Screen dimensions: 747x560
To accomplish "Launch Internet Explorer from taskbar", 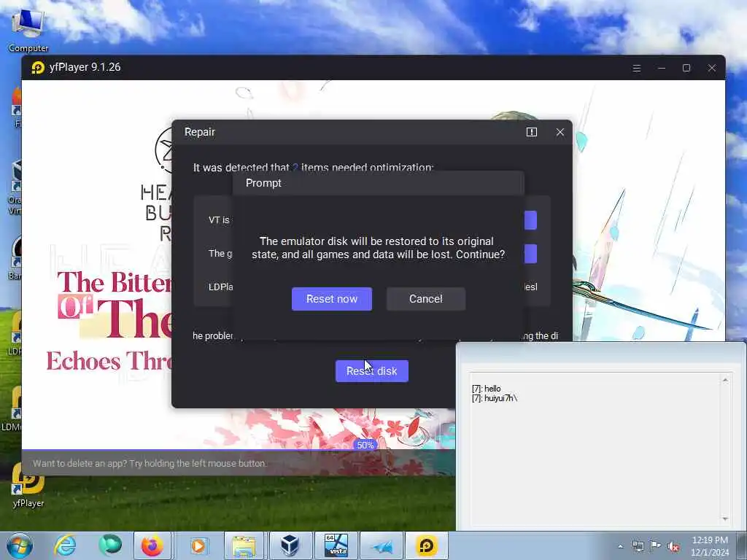I will coord(65,545).
